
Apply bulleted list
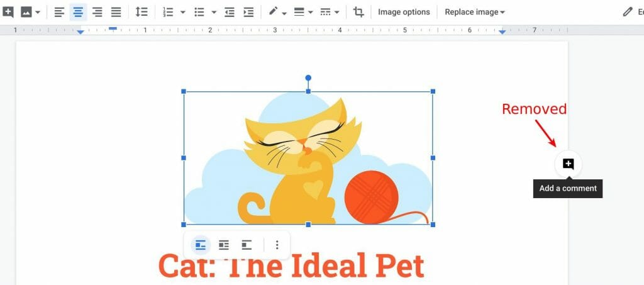[x=199, y=12]
